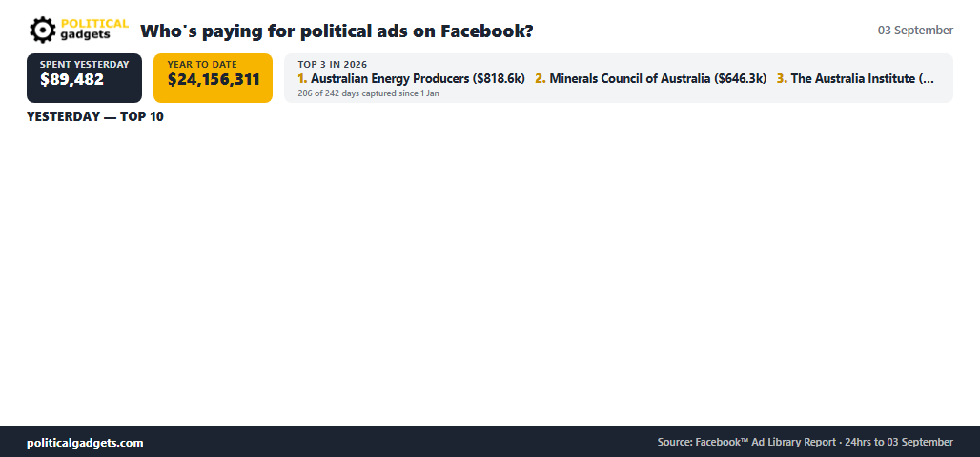Click the truncated 'The Australia Institute' entry
Viewport: 980px width, 457px height.
(x=856, y=79)
